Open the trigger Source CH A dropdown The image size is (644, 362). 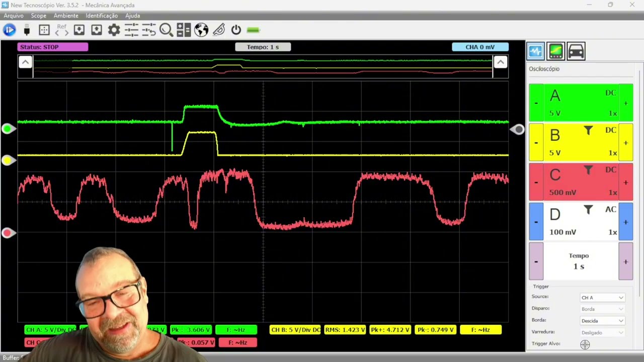[602, 298]
